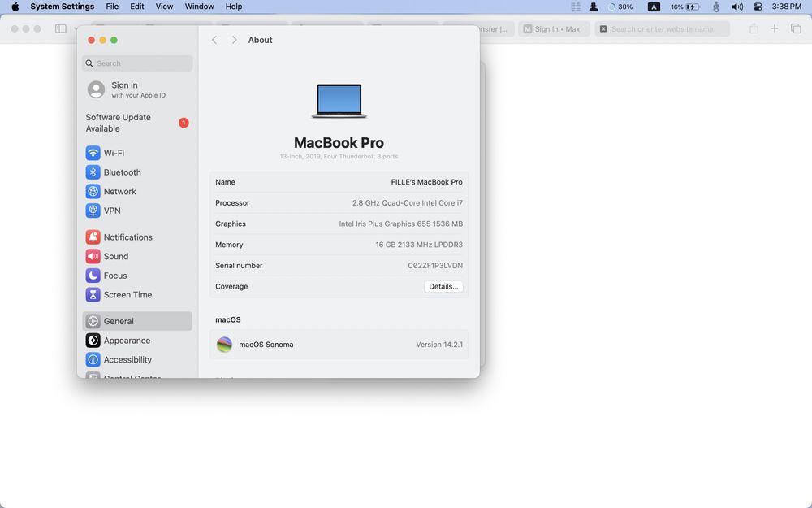Click the input source A icon
Image resolution: width=812 pixels, height=508 pixels.
pyautogui.click(x=654, y=7)
